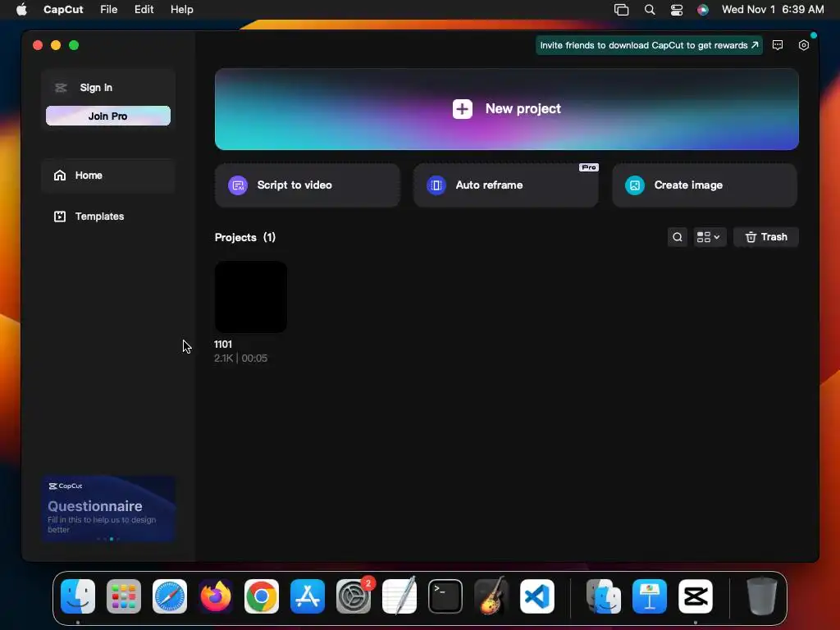Click the Templates icon in sidebar
The width and height of the screenshot is (840, 630).
pos(60,217)
